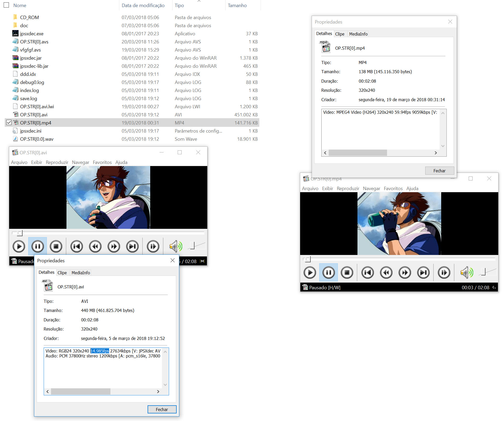
Task: Click Next track icon in avi player
Action: tap(132, 246)
